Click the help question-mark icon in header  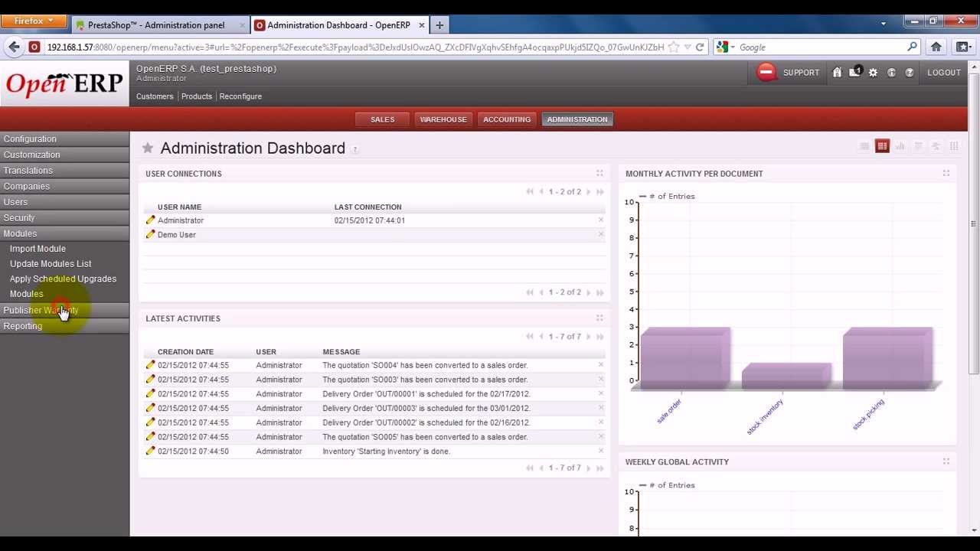[x=910, y=73]
